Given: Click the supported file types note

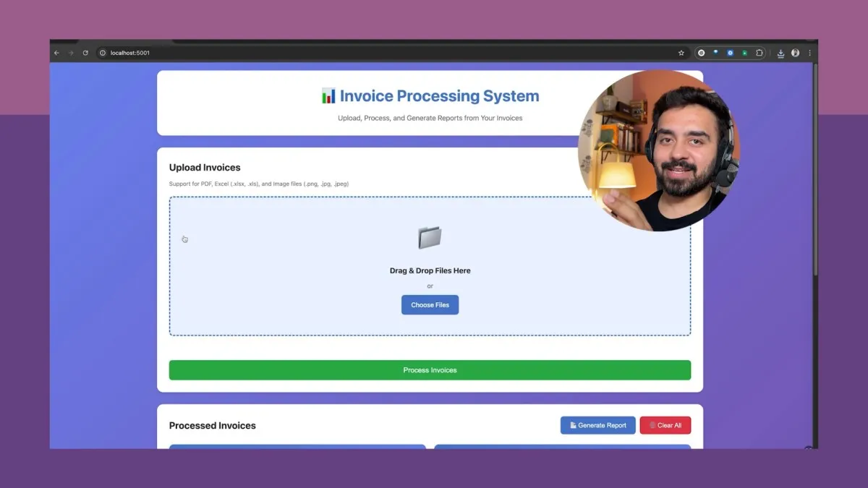Looking at the screenshot, I should click(x=259, y=184).
